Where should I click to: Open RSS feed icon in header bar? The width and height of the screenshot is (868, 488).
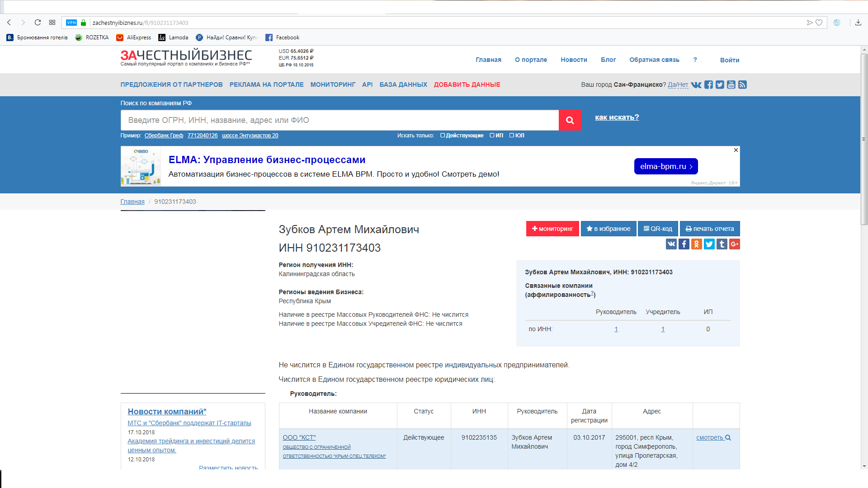click(742, 84)
